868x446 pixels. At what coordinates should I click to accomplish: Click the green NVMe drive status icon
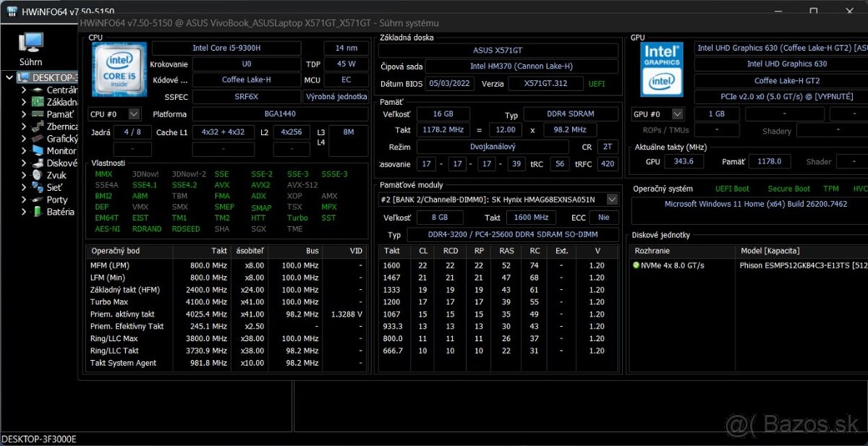(x=636, y=265)
